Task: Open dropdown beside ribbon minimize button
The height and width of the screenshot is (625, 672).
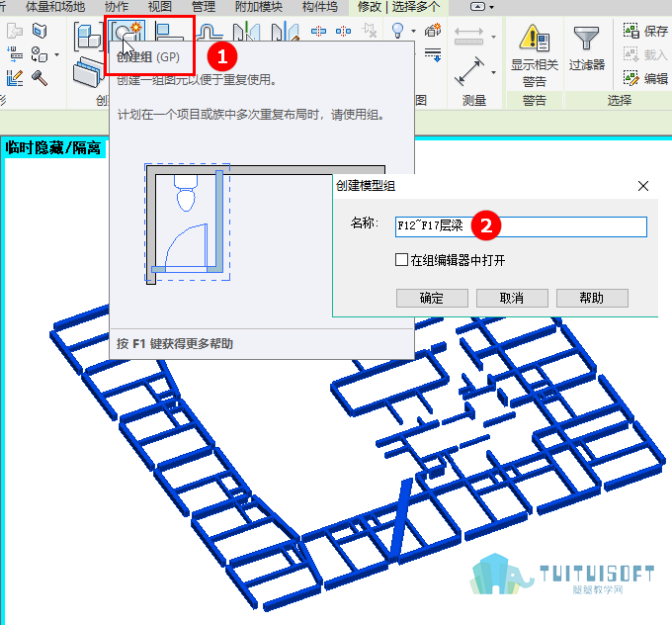Action: coord(491,7)
